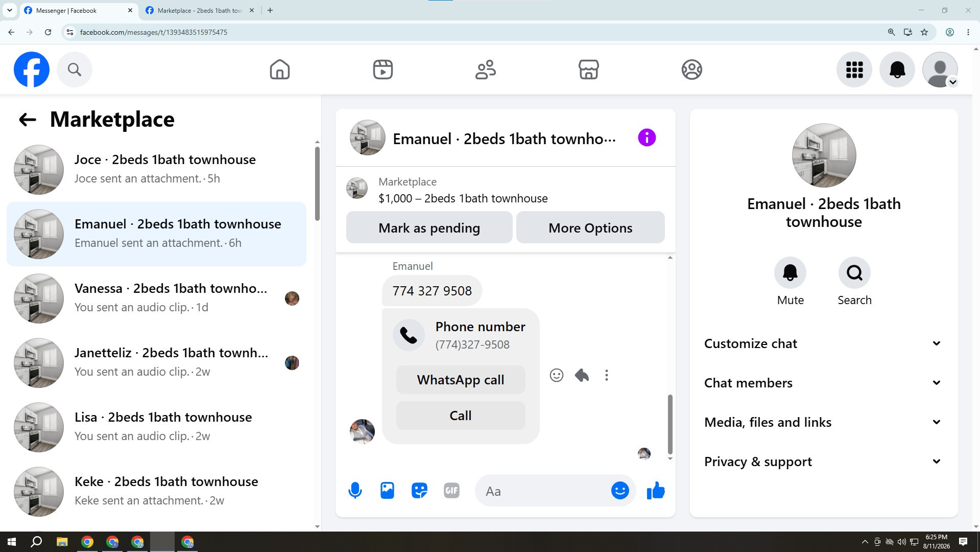
Task: Open the Marketplace listing thumbnail
Action: [x=357, y=188]
